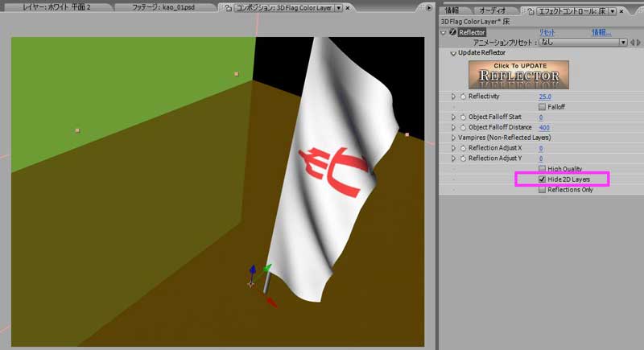
Task: Select the red X-axis gizmo arrow
Action: coord(271,303)
